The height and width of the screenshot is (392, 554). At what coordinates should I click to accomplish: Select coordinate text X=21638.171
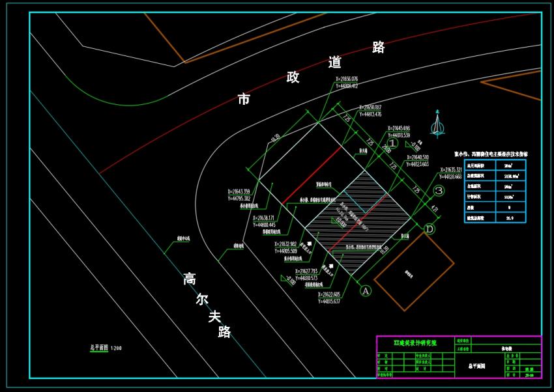point(264,217)
